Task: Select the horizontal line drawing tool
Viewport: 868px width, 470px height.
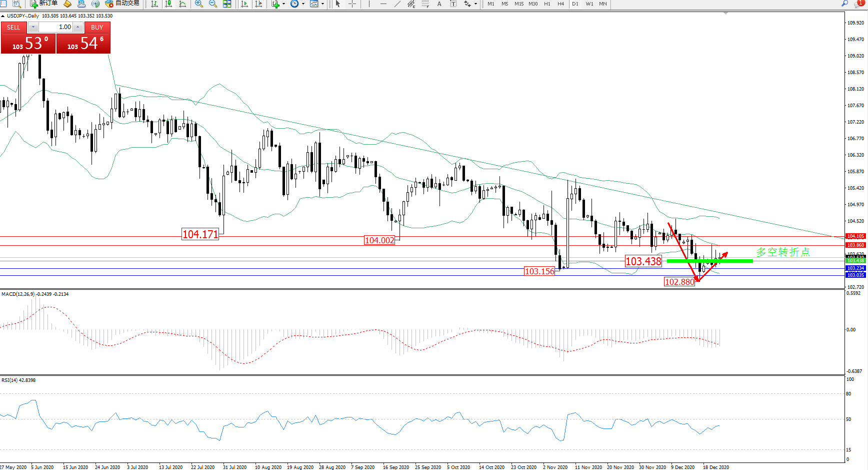Action: (x=383, y=4)
